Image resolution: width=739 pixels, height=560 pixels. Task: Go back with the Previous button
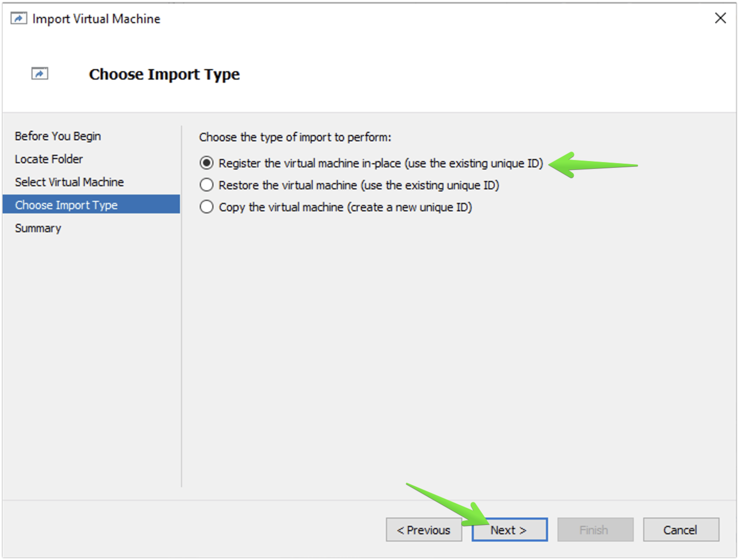point(424,530)
